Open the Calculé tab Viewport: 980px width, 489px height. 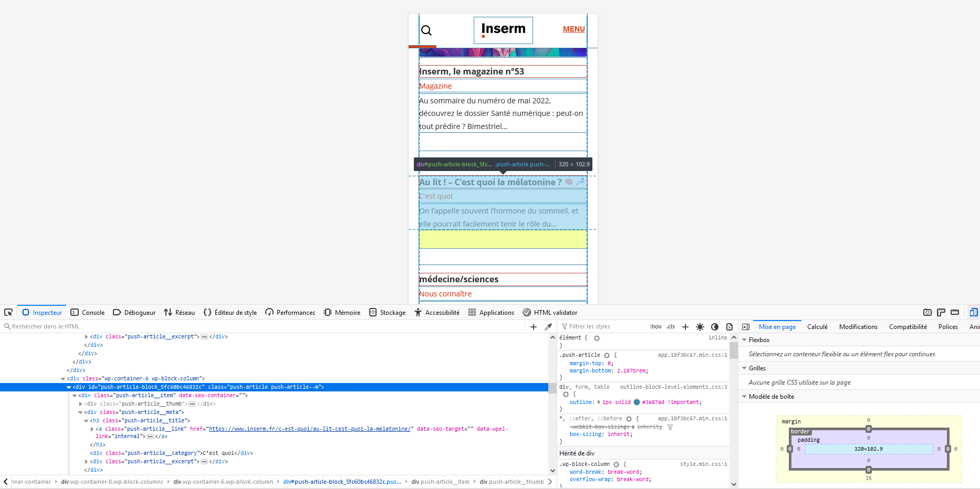coord(817,326)
